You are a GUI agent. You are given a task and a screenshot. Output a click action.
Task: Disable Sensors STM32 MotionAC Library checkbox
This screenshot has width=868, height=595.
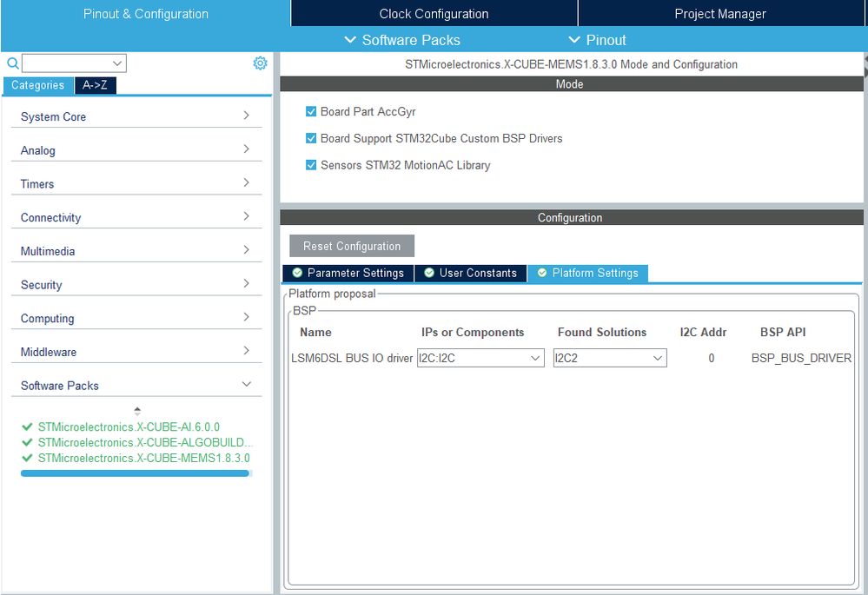(x=311, y=165)
